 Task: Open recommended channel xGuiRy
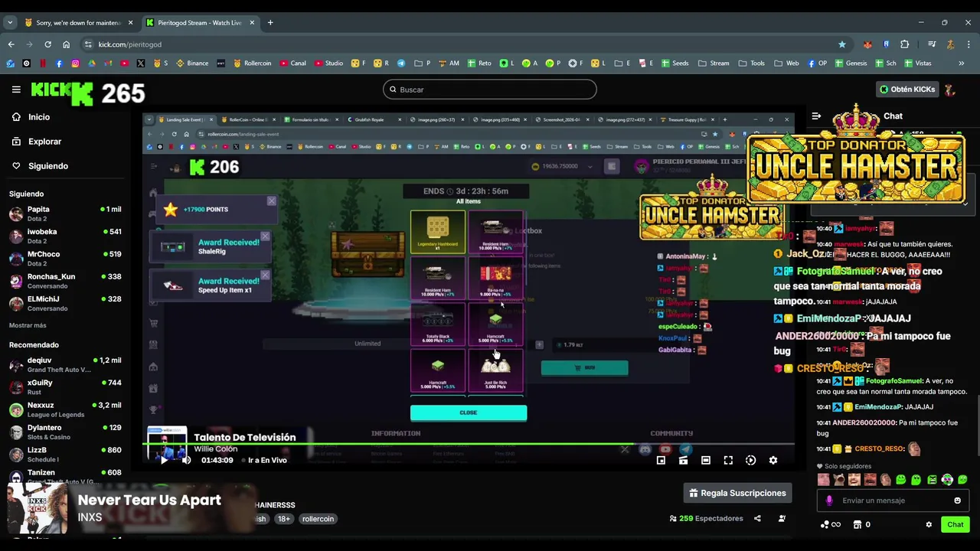[65, 386]
